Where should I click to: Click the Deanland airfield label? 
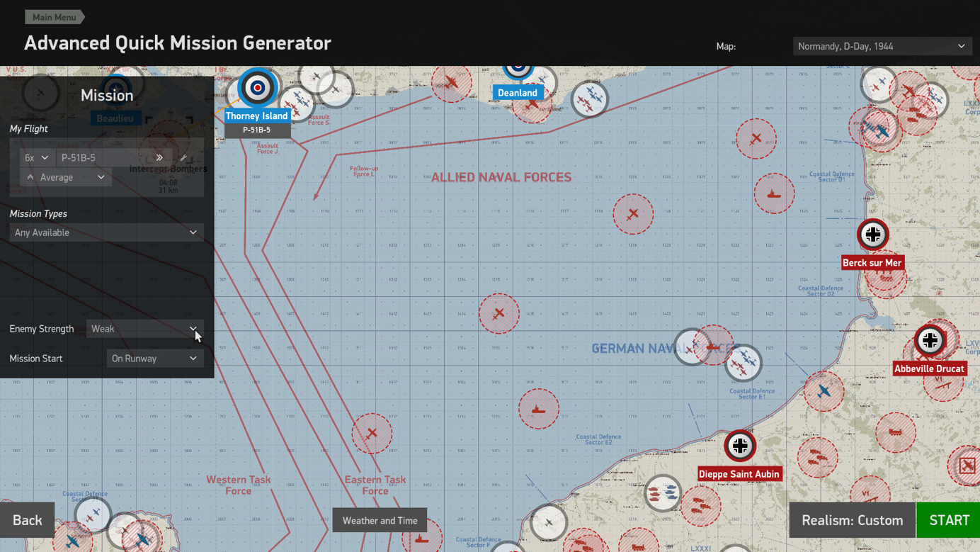point(518,93)
